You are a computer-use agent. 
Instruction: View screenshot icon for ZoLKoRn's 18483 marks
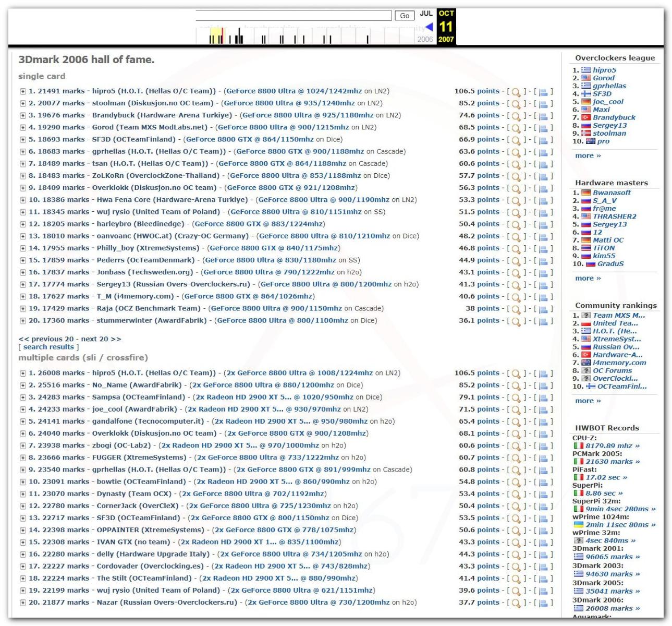pyautogui.click(x=543, y=176)
